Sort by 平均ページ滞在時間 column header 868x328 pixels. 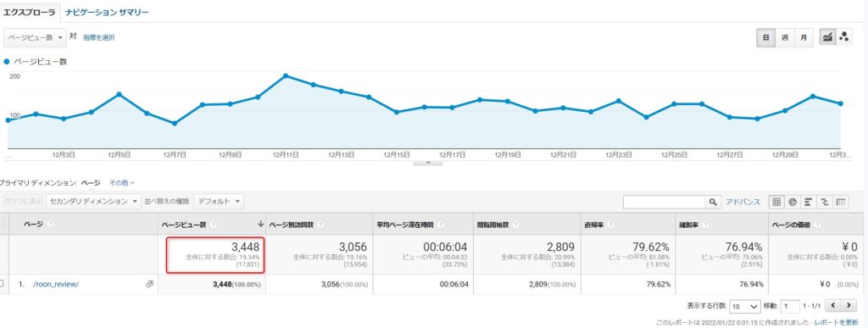[x=405, y=225]
